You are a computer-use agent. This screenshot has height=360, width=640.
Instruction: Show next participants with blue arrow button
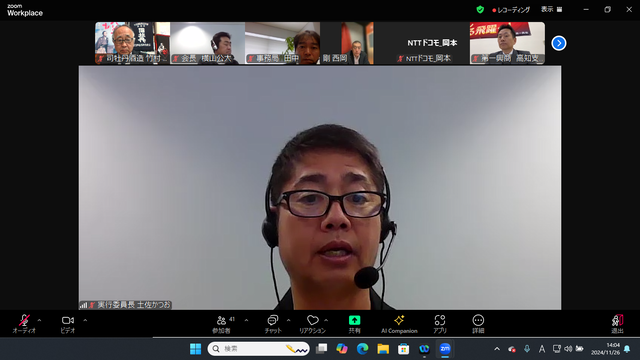pos(559,43)
